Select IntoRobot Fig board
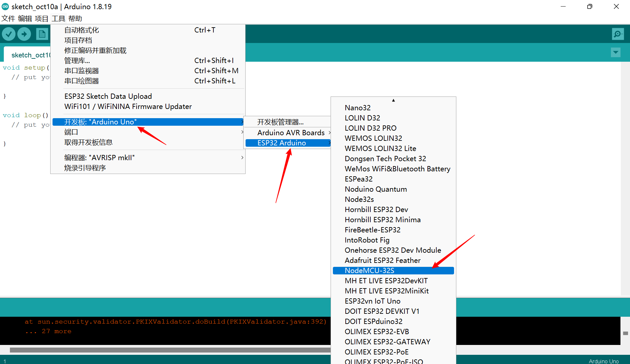 point(393,240)
